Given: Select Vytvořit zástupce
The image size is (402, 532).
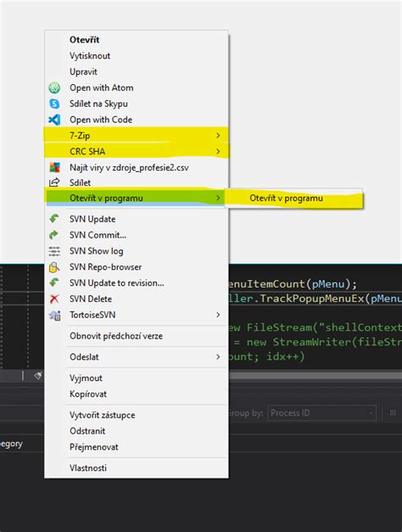Looking at the screenshot, I should pos(136,415).
